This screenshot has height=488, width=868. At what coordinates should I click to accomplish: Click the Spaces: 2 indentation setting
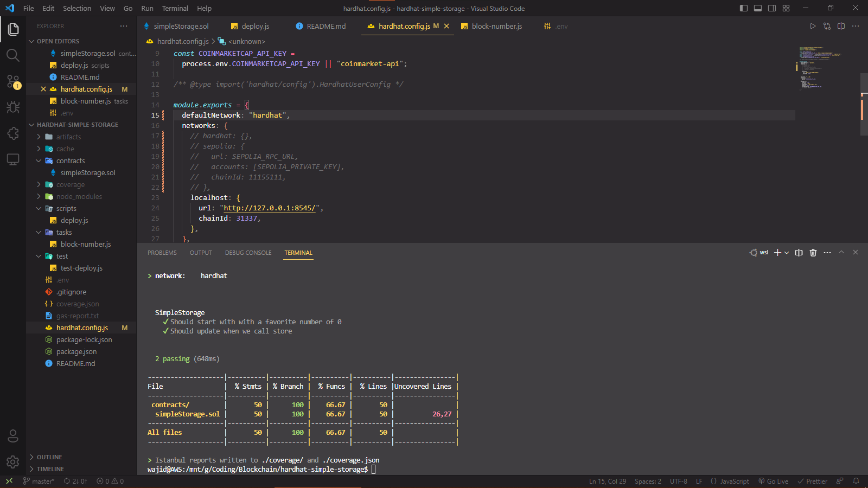(x=648, y=481)
